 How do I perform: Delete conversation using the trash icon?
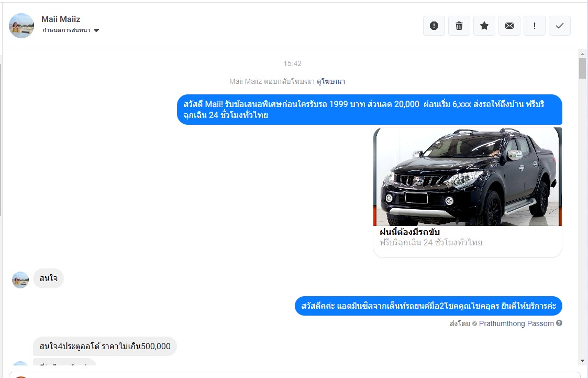pos(459,26)
